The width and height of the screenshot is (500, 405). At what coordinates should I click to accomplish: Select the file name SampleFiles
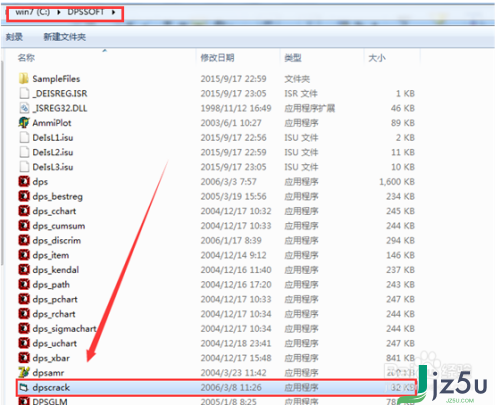tap(56, 79)
